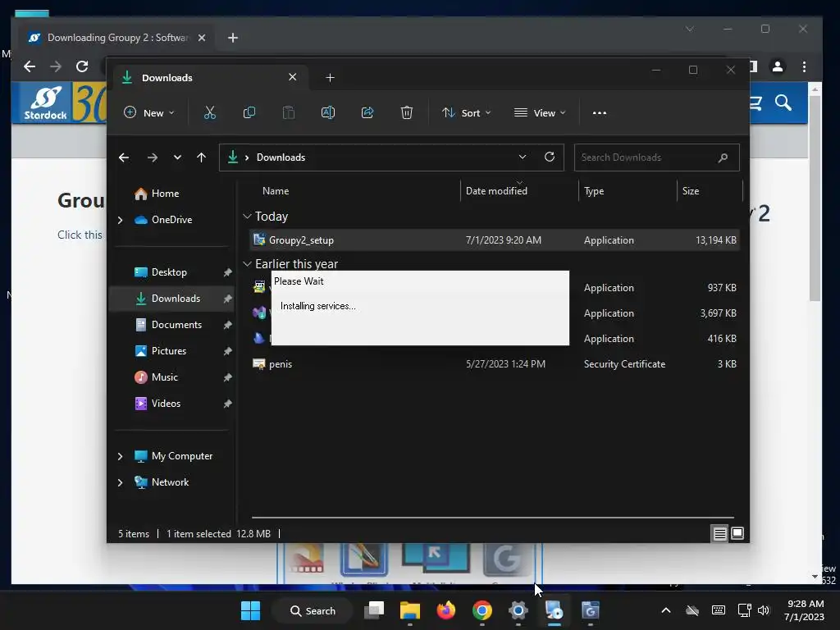Open the View options dropdown
840x630 pixels.
pos(540,113)
